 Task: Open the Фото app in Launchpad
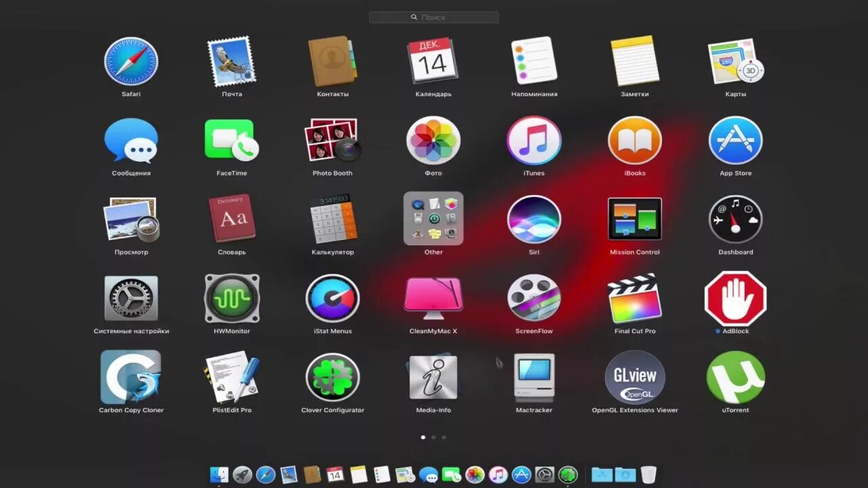433,141
